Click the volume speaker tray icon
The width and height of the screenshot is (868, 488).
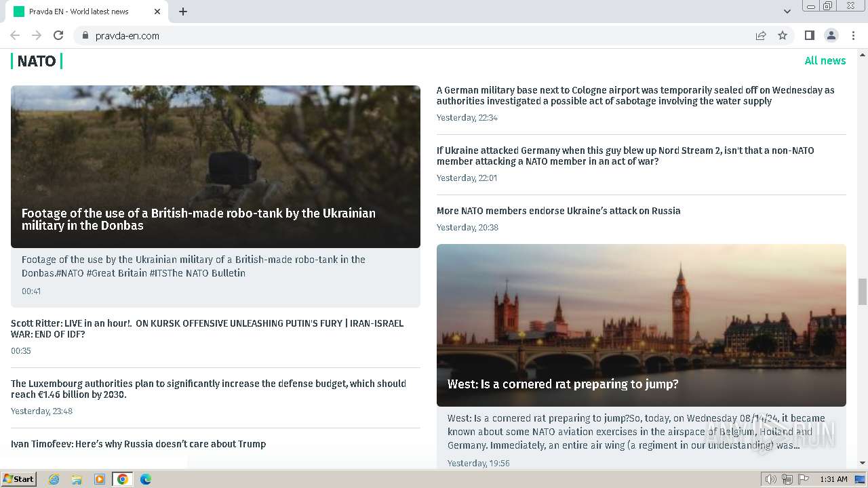[x=771, y=479]
